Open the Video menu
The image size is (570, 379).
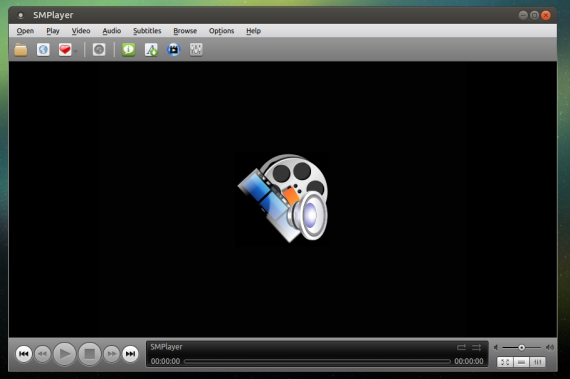click(x=81, y=31)
